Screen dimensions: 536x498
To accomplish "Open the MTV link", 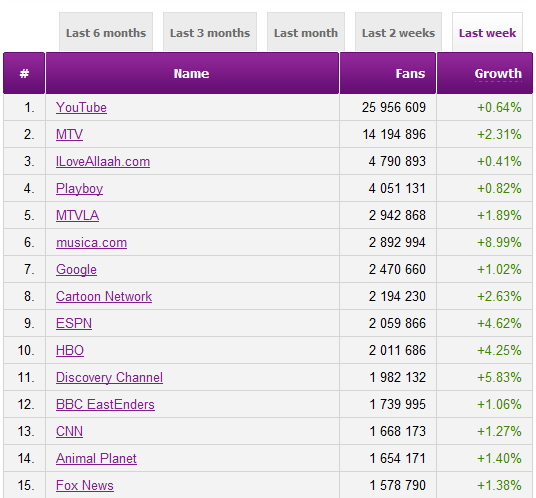I will (69, 134).
